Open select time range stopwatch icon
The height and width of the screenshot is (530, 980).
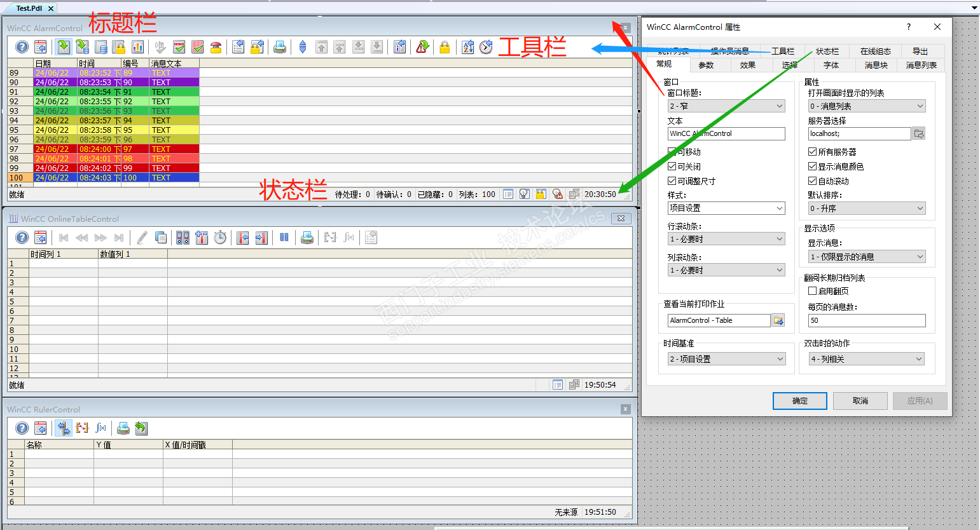(x=220, y=238)
